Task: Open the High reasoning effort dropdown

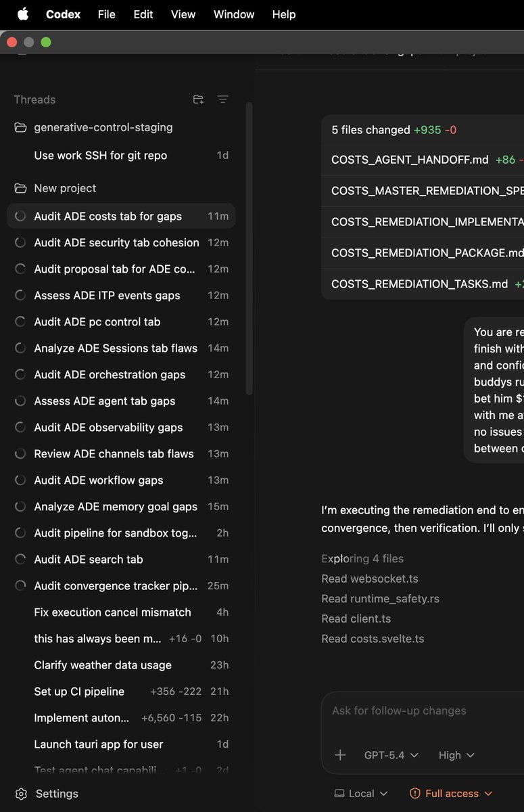Action: click(456, 755)
